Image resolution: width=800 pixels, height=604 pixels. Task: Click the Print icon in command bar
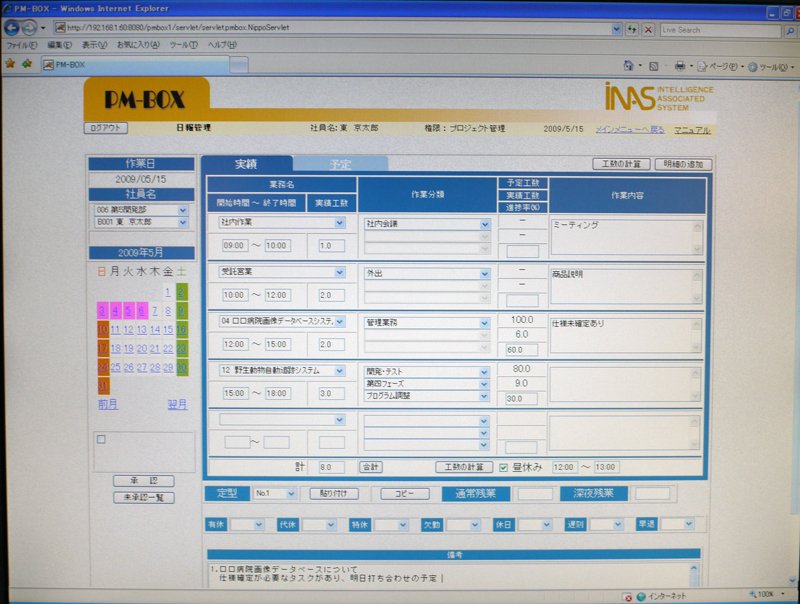pyautogui.click(x=680, y=66)
